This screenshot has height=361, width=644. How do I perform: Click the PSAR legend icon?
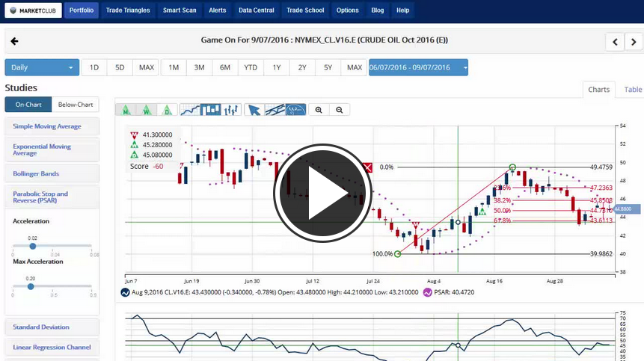click(428, 292)
